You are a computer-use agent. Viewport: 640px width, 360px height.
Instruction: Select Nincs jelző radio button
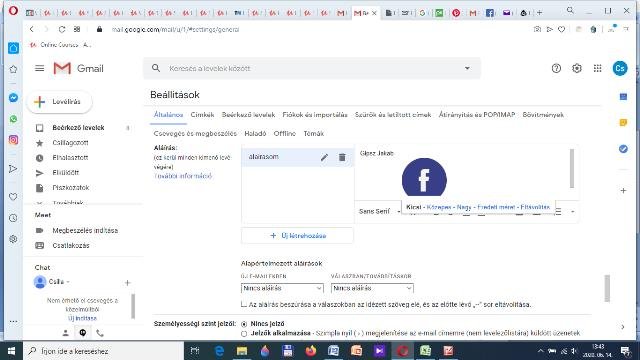pos(244,324)
